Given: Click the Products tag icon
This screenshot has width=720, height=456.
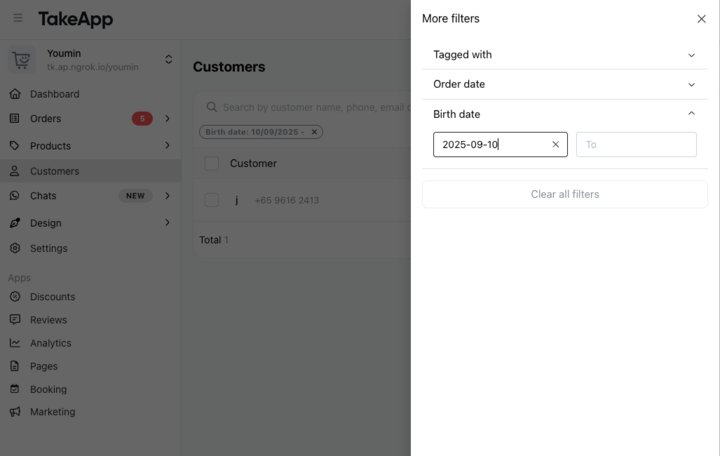Looking at the screenshot, I should (x=15, y=146).
